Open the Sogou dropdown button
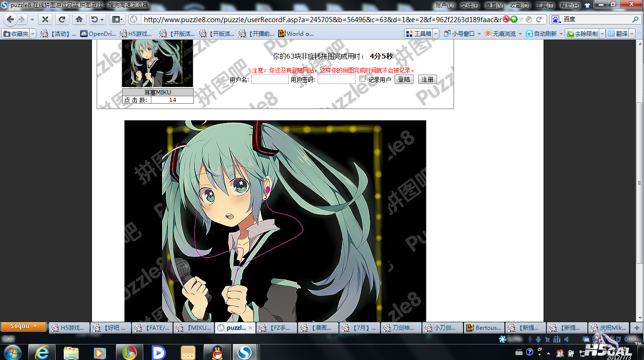Image resolution: width=644 pixels, height=360 pixels. tap(23, 326)
